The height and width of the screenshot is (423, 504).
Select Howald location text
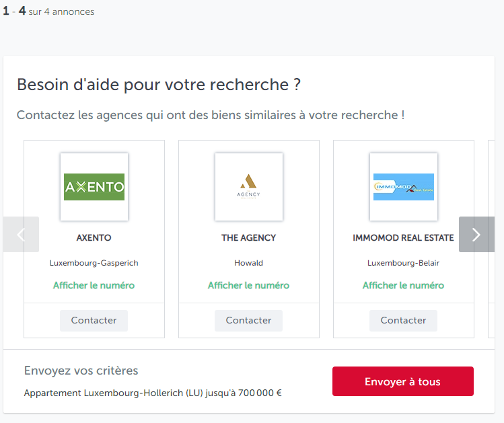click(x=248, y=263)
